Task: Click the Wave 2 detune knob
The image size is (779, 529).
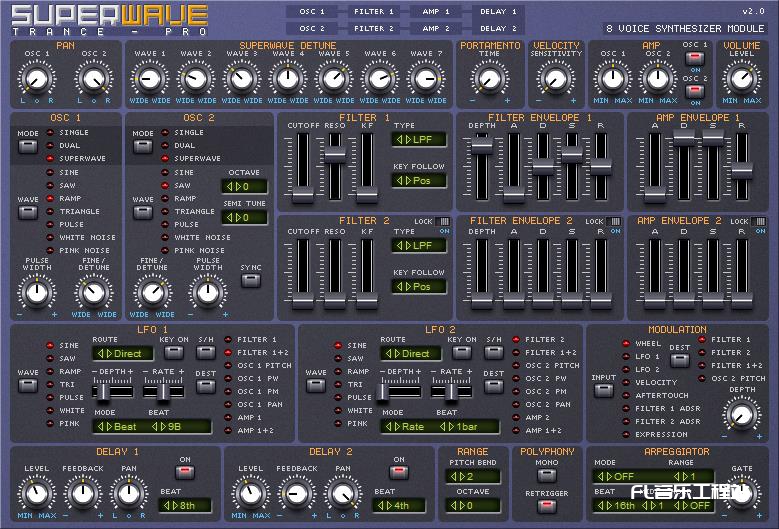Action: tap(196, 78)
